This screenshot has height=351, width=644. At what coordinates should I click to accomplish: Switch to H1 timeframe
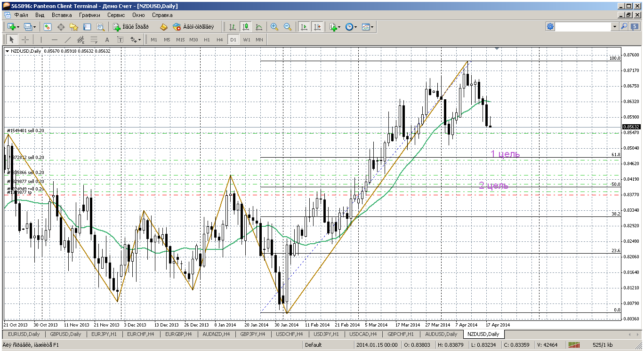tap(207, 40)
